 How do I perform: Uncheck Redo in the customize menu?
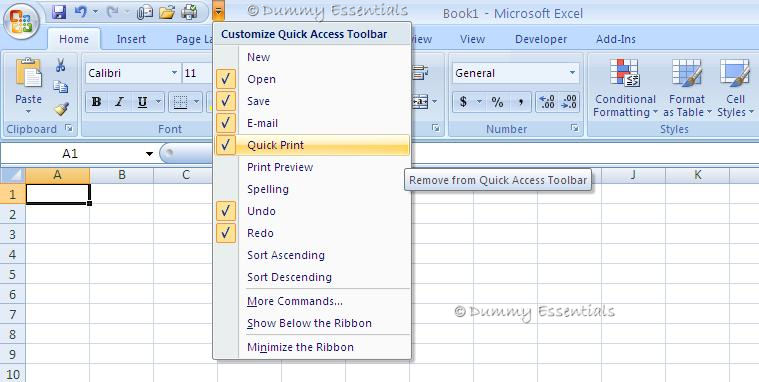(x=226, y=233)
